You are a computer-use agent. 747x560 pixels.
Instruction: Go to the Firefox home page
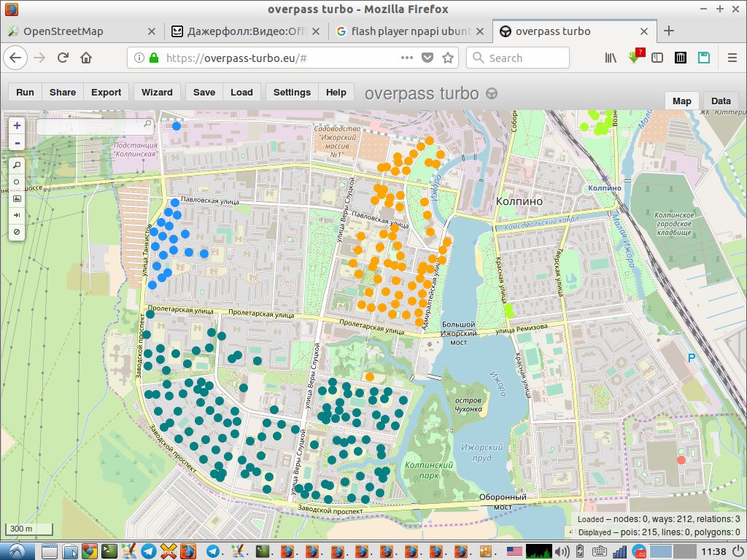(x=86, y=58)
